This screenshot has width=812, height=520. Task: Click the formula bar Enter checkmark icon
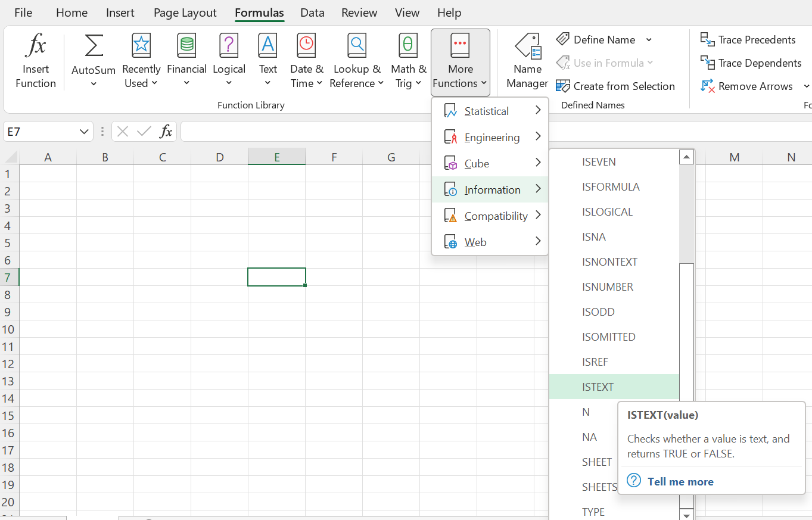click(144, 132)
